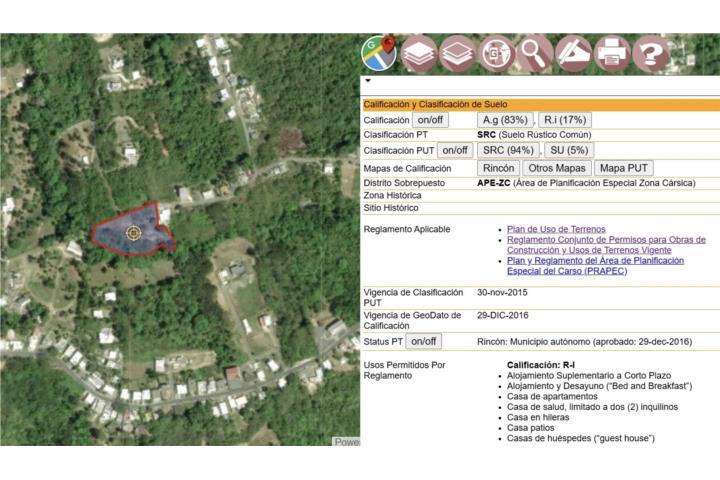Screen dimensions: 720x480
Task: Click the target marker on highlighted parcel
Action: [x=132, y=233]
